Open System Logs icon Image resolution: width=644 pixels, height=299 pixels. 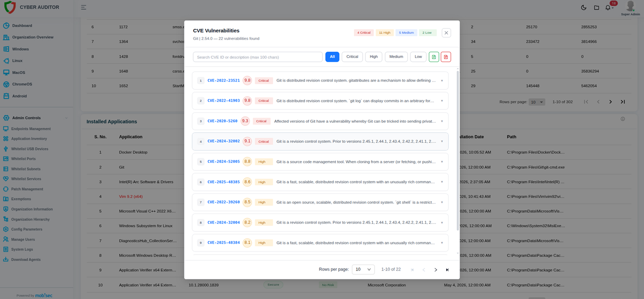click(6, 249)
